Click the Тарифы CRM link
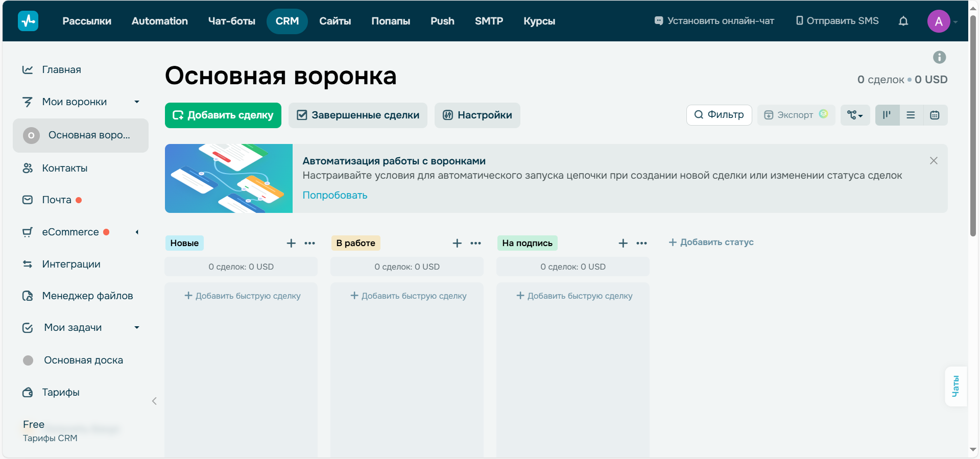This screenshot has height=459, width=980. tap(50, 438)
